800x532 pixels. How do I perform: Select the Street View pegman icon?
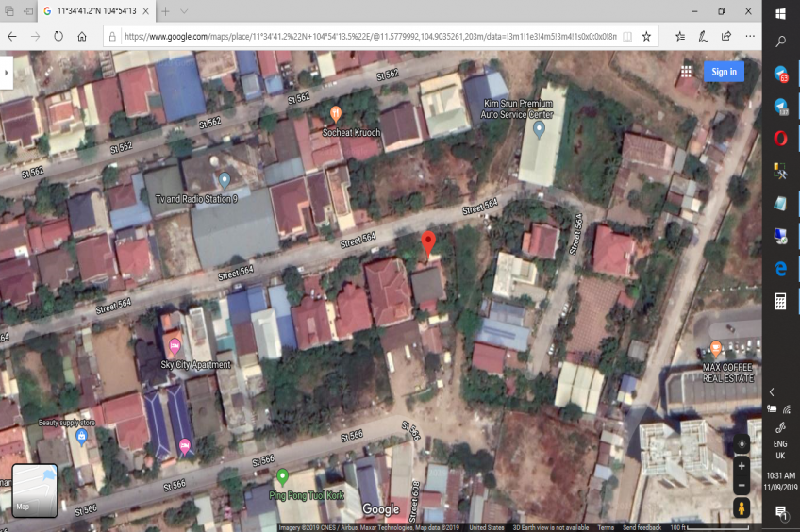pyautogui.click(x=742, y=508)
